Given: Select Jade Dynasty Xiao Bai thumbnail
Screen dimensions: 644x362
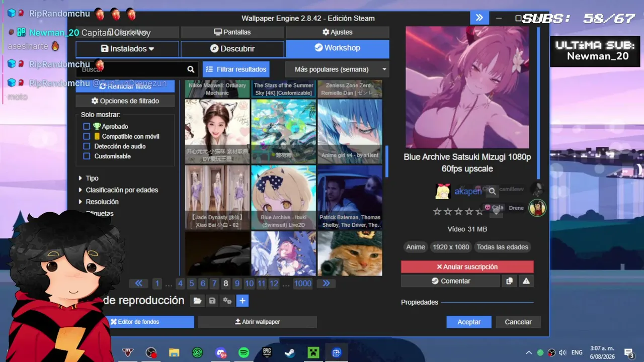Looking at the screenshot, I should [x=217, y=198].
